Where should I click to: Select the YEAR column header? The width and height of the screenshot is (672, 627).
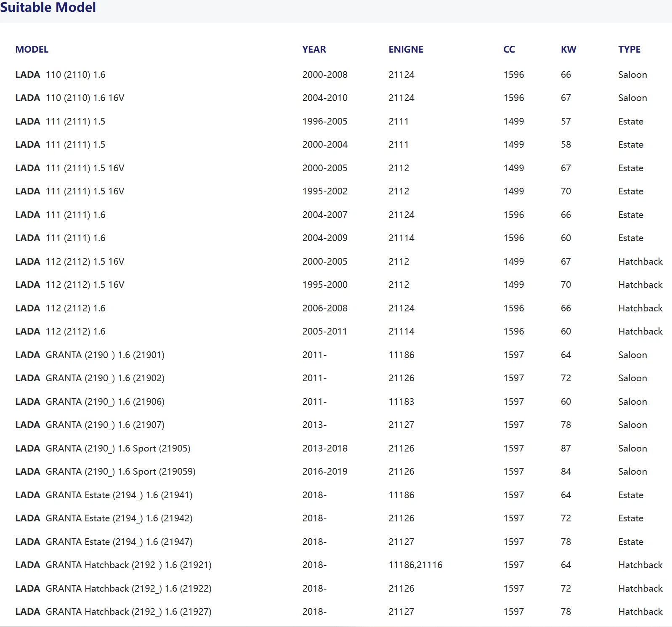tap(314, 49)
